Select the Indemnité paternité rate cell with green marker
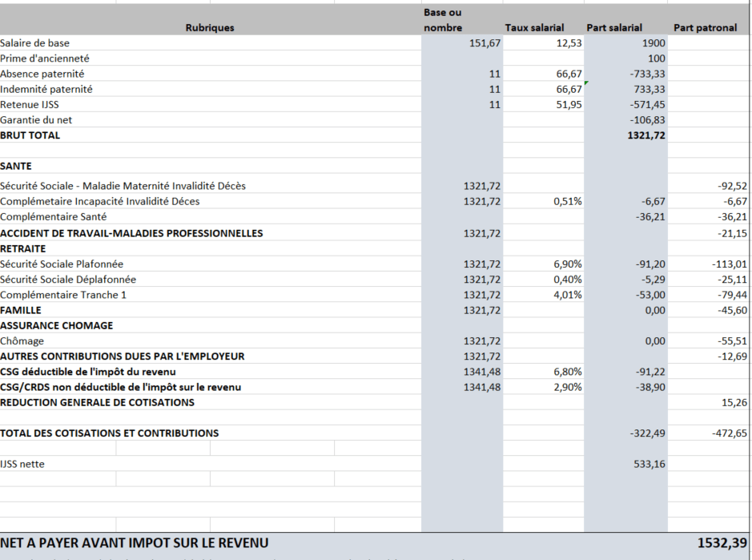The height and width of the screenshot is (560, 752). (543, 89)
